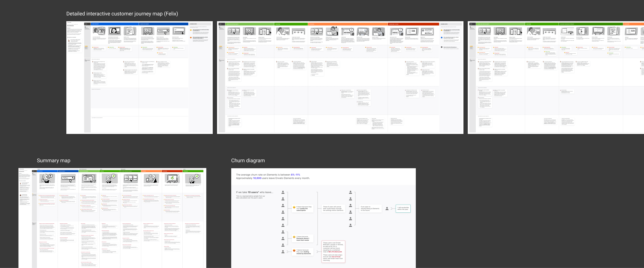
Task: Select person icon next to '1 will resubscribe' box
Action: pyautogui.click(x=387, y=209)
